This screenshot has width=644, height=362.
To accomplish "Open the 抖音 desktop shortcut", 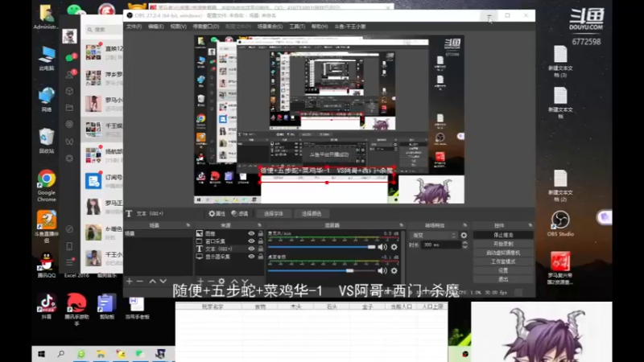I will coord(47,306).
